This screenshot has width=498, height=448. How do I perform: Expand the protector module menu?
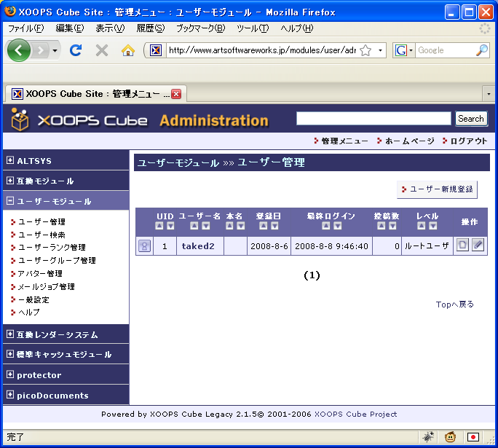tap(10, 374)
